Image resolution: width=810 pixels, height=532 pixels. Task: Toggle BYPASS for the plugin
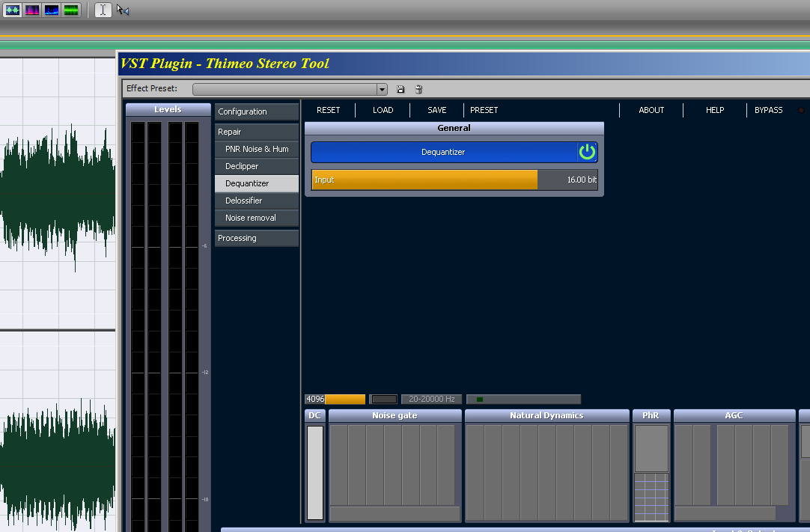(x=768, y=110)
